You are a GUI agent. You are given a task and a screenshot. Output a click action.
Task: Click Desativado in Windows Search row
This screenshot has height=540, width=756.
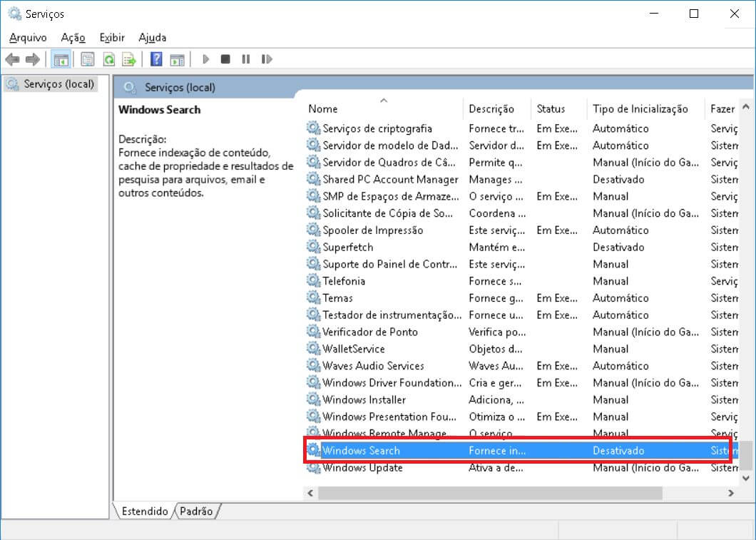tap(618, 450)
